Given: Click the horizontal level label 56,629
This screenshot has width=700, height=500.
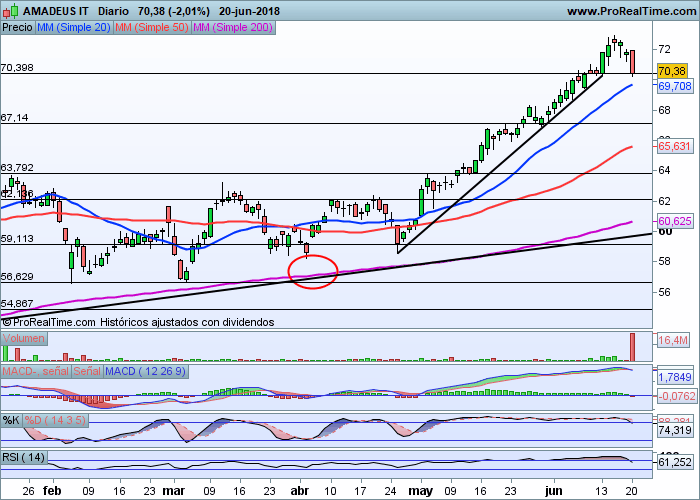Looking at the screenshot, I should coord(17,277).
